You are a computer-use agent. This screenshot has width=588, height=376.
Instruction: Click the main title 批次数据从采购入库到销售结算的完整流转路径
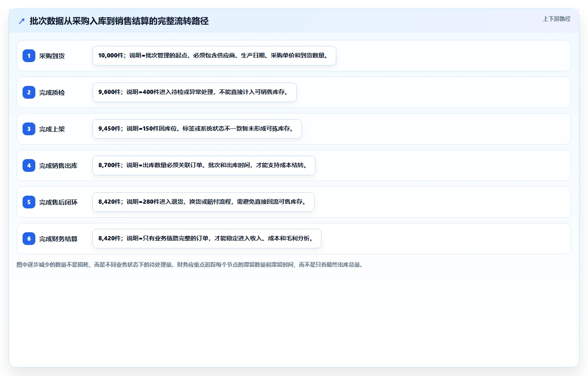pos(119,21)
